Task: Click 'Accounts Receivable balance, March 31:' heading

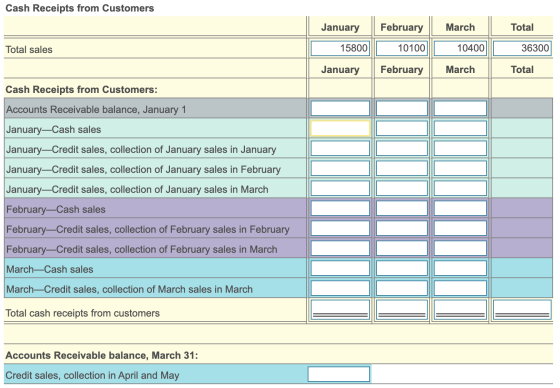Action: point(101,355)
